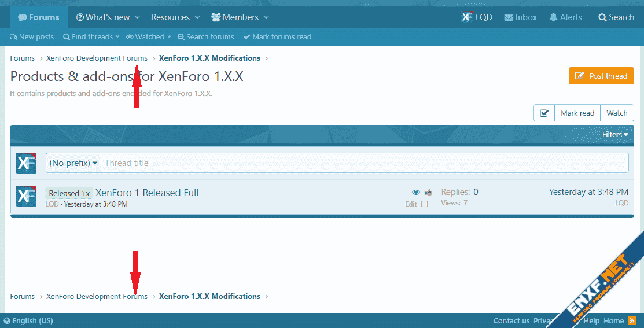Go to the Forums tab
The height and width of the screenshot is (328, 644).
coord(39,17)
